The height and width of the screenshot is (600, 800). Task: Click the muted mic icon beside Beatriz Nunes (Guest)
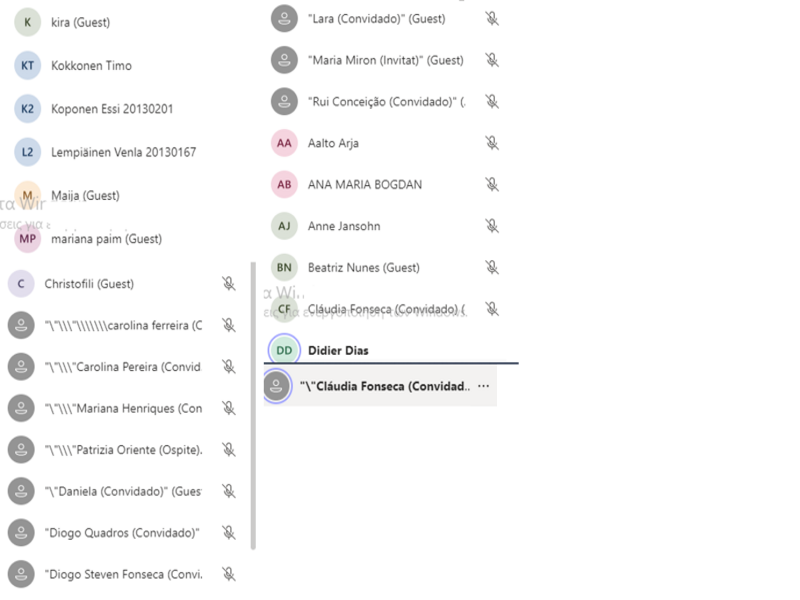[492, 268]
